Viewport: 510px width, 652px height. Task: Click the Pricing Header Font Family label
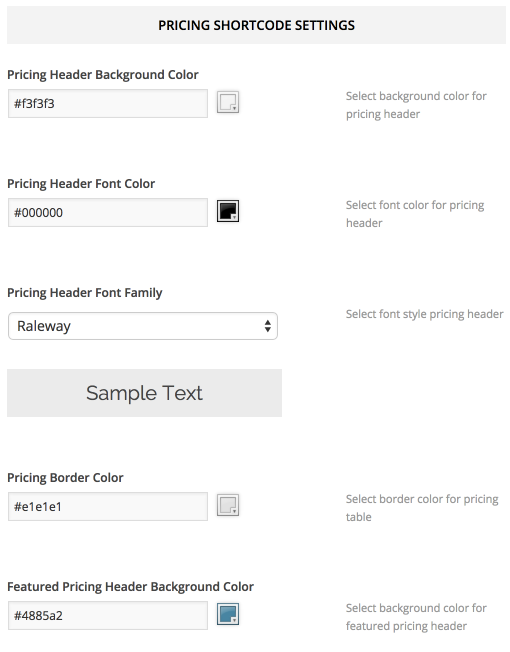pos(85,293)
